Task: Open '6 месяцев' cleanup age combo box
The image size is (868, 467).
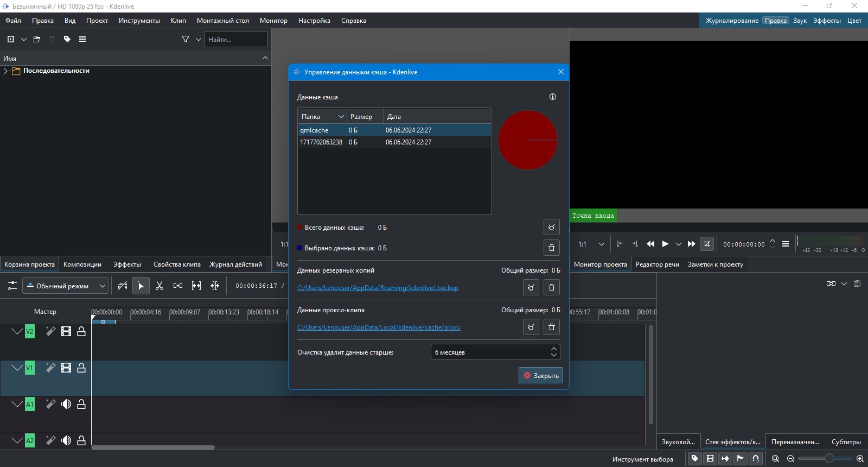Action: pyautogui.click(x=495, y=352)
